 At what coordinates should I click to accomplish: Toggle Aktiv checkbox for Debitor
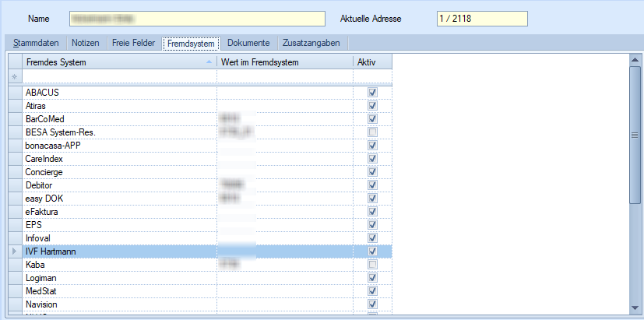pos(372,185)
